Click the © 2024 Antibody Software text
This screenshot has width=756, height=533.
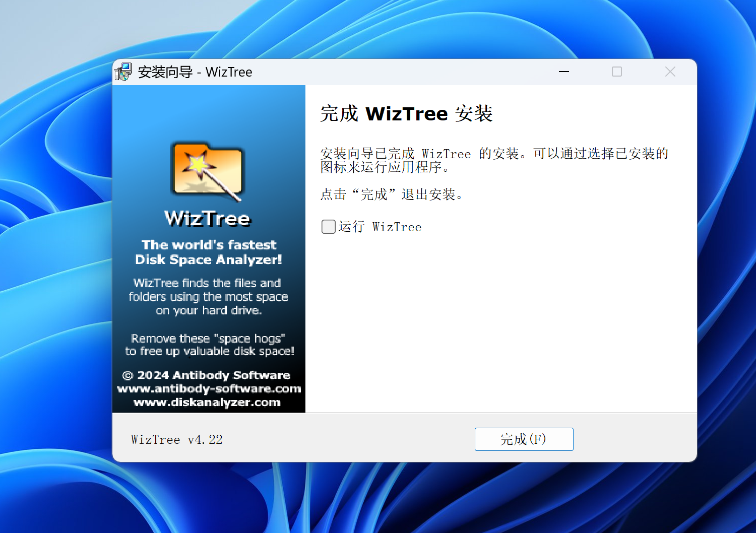click(207, 375)
